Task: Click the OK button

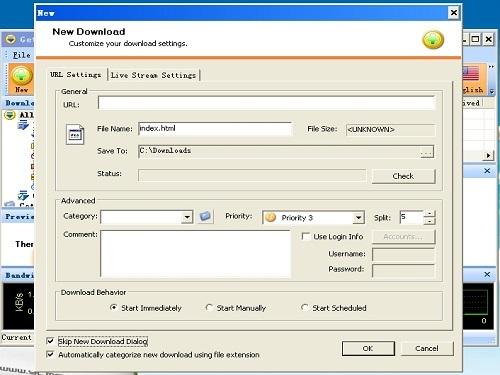Action: coord(368,348)
